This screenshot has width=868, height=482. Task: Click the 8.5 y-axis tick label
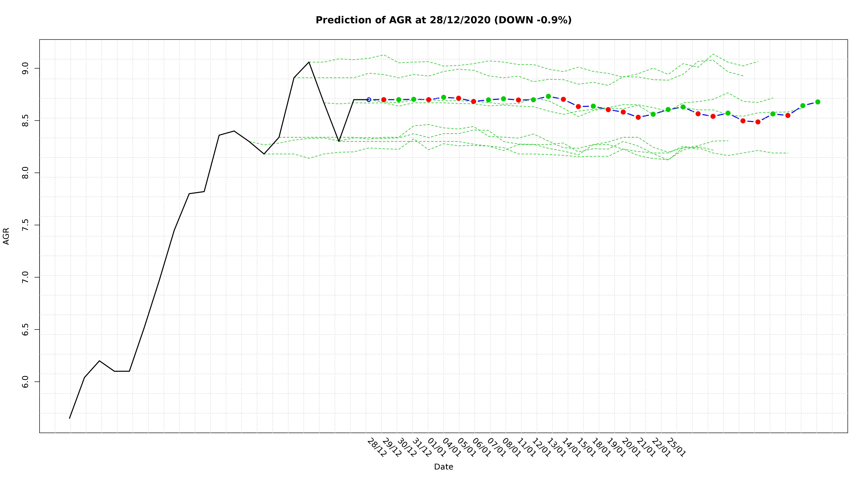(x=25, y=121)
